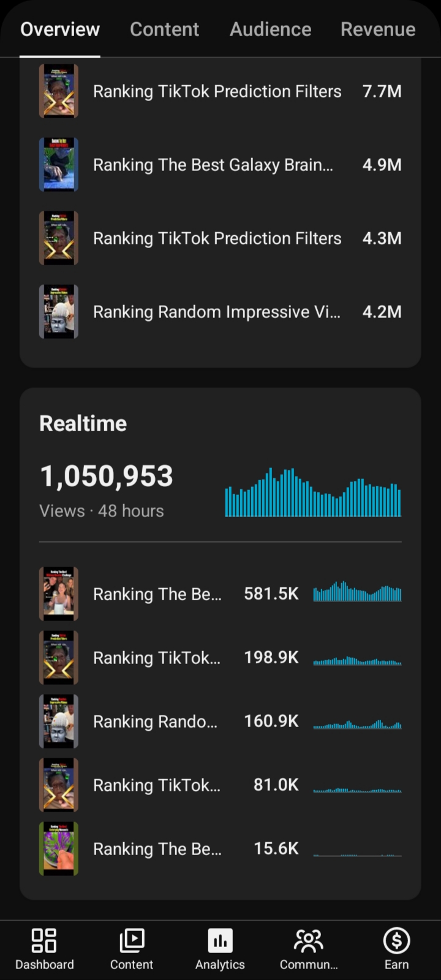Screen dimensions: 441x980
Task: Open realtime video row showing 81.0K views
Action: click(x=221, y=785)
